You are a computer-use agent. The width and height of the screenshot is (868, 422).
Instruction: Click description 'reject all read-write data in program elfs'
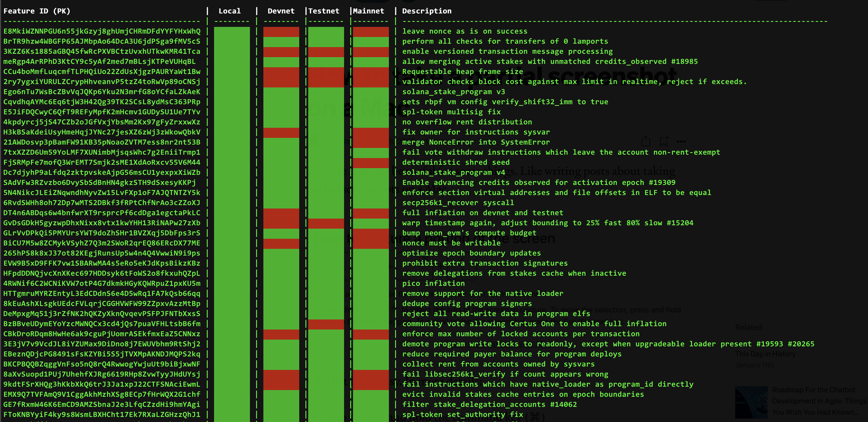tap(496, 314)
